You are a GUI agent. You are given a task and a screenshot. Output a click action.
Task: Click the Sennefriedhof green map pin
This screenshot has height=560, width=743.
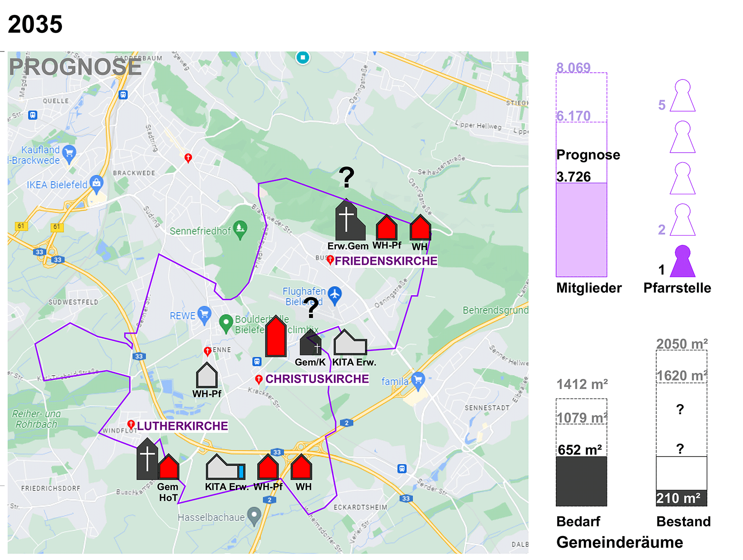click(x=240, y=230)
